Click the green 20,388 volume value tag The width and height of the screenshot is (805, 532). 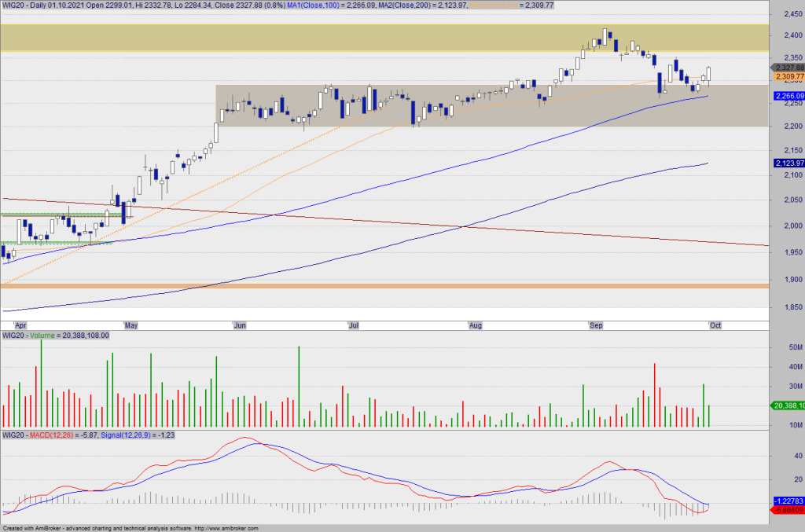(788, 405)
